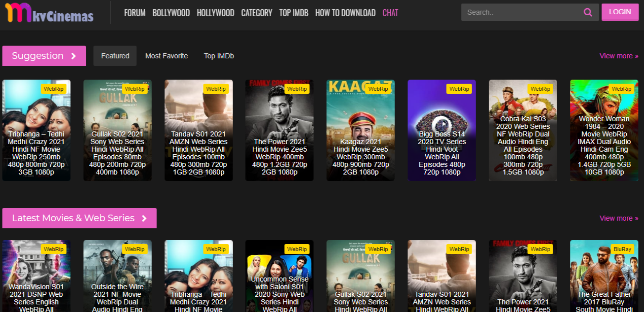Open Outside the Wire poster
Image resolution: width=644 pixels, height=312 pixels.
pos(118,276)
